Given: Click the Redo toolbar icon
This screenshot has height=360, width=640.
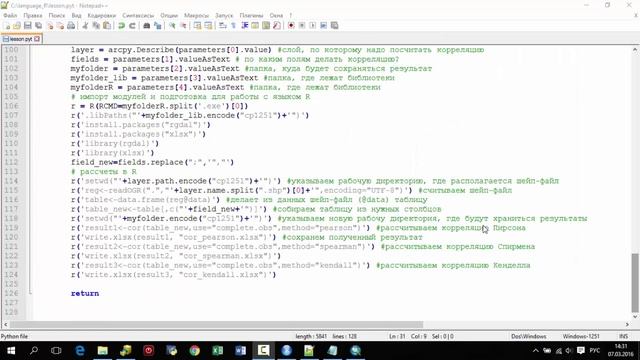Looking at the screenshot, I should coord(132,26).
